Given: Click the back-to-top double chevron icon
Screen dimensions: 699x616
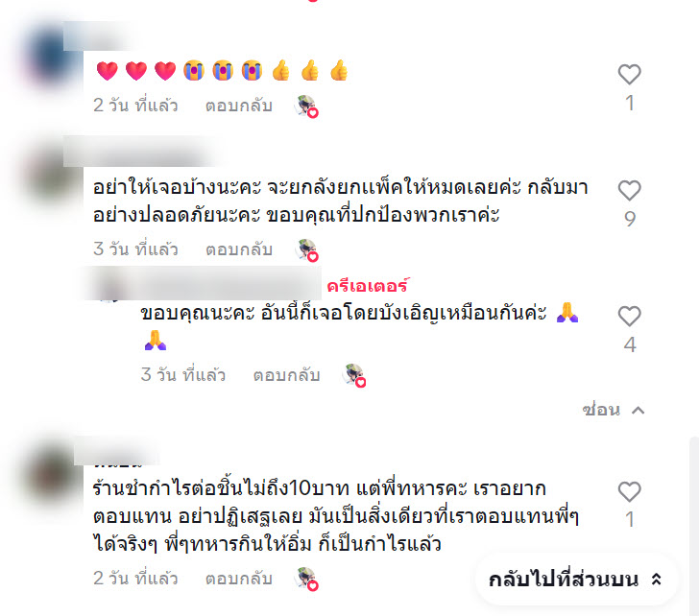Looking at the screenshot, I should [x=656, y=580].
